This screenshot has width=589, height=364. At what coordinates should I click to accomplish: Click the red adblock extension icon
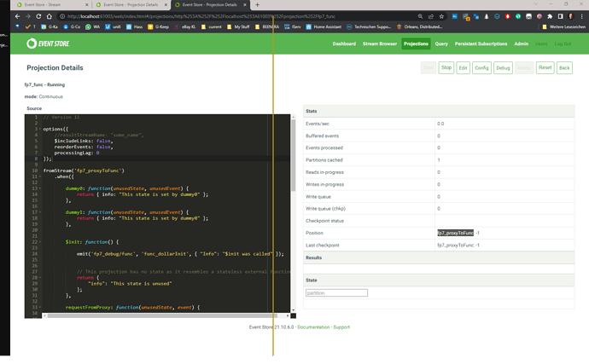pyautogui.click(x=508, y=16)
